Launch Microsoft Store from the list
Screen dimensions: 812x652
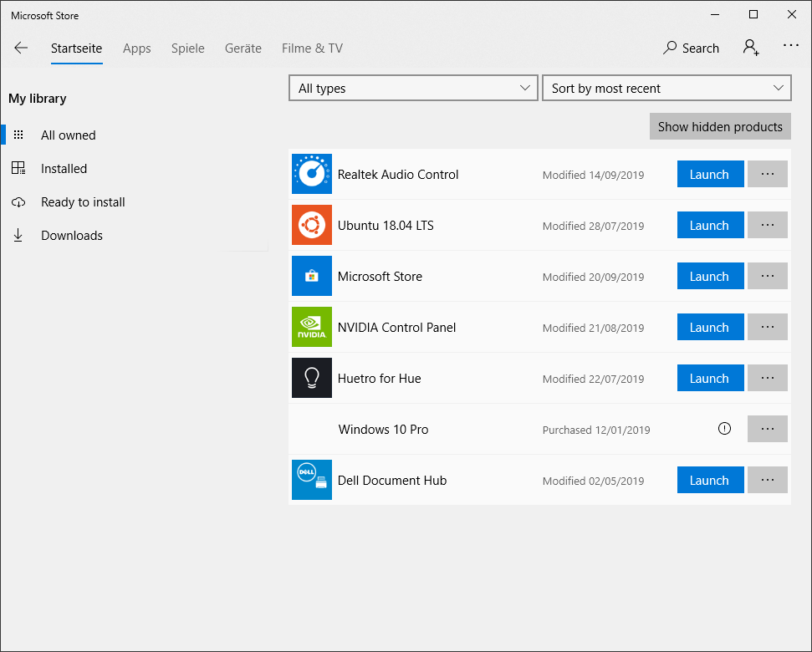[x=711, y=276]
